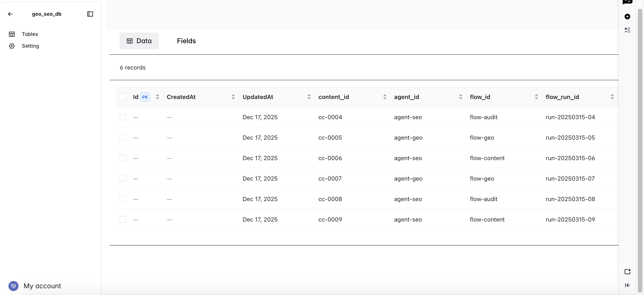The height and width of the screenshot is (295, 644).
Task: Click the black plus circle icon
Action: tap(627, 17)
